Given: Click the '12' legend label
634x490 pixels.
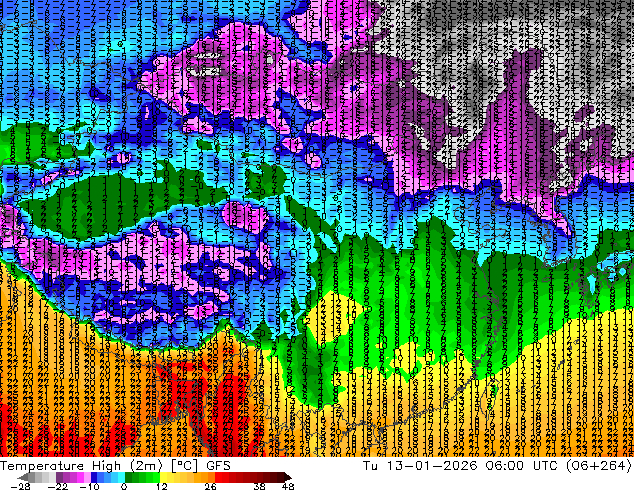Looking at the screenshot, I should [x=162, y=486].
